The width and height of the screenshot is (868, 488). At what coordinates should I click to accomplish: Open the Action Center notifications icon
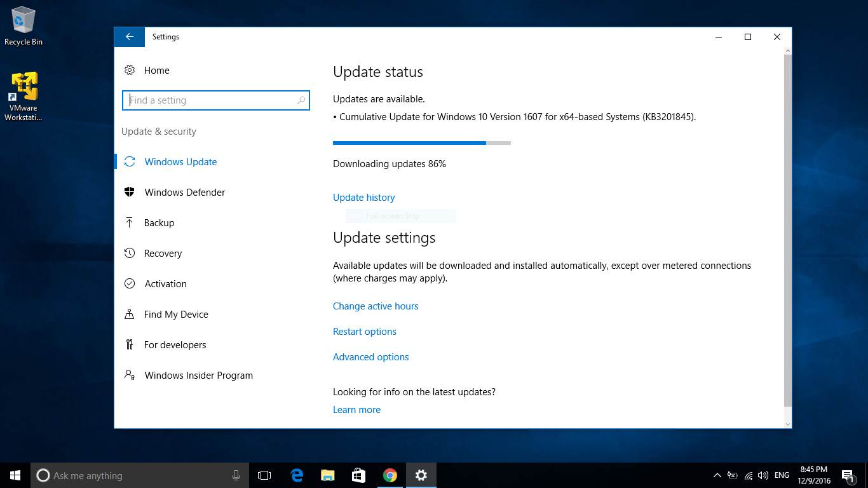coord(847,475)
